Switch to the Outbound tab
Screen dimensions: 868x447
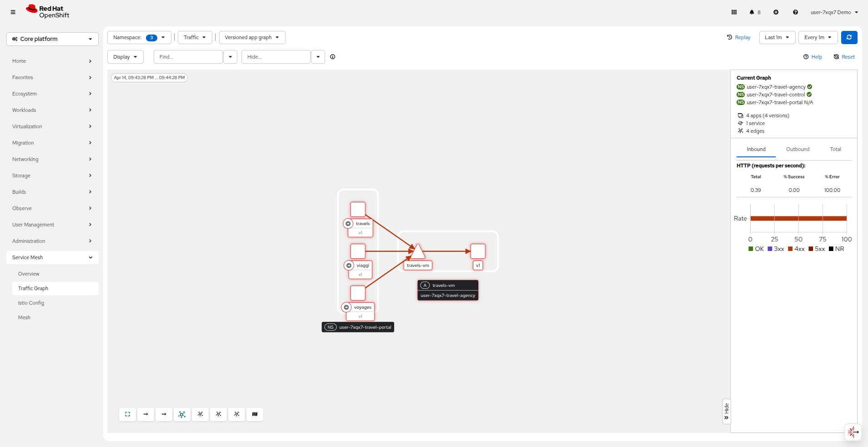pyautogui.click(x=798, y=149)
